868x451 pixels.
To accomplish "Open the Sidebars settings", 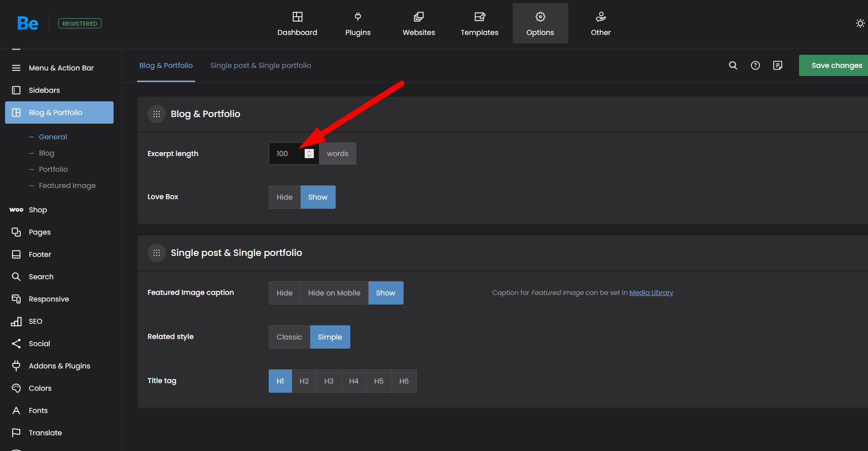I will click(59, 90).
